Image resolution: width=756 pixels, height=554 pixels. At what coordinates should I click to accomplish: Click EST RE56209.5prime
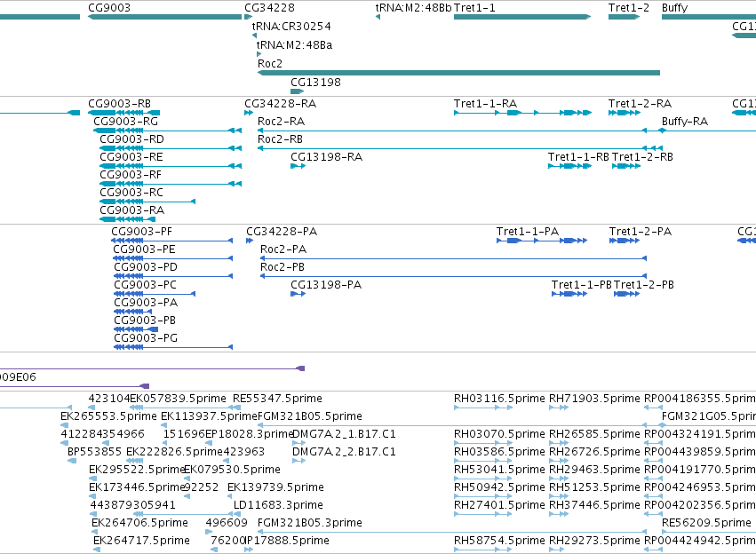706,524
